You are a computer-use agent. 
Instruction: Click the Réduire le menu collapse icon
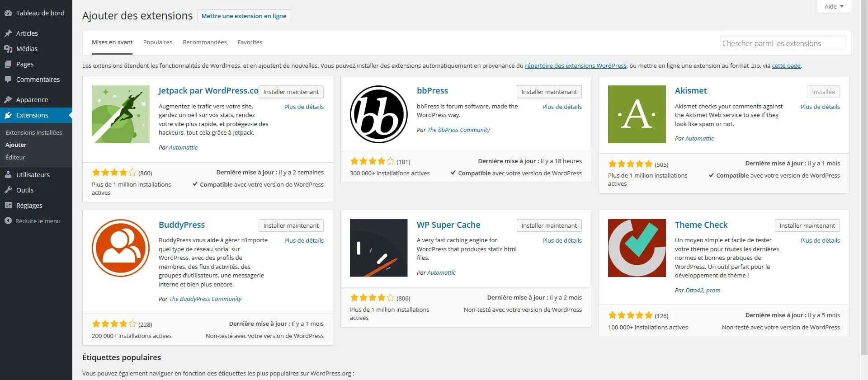pos(8,221)
